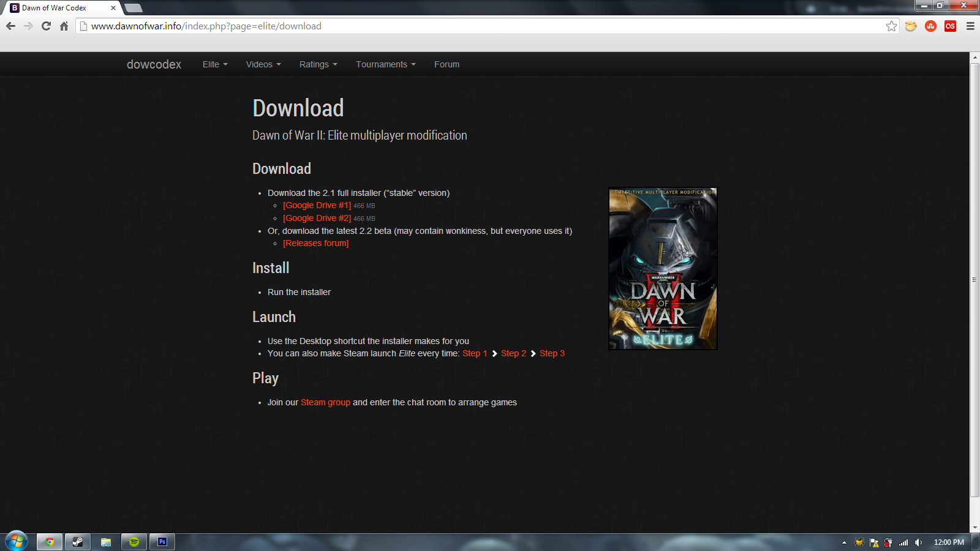Open Steam from the taskbar
This screenshot has width=980, height=551.
78,542
